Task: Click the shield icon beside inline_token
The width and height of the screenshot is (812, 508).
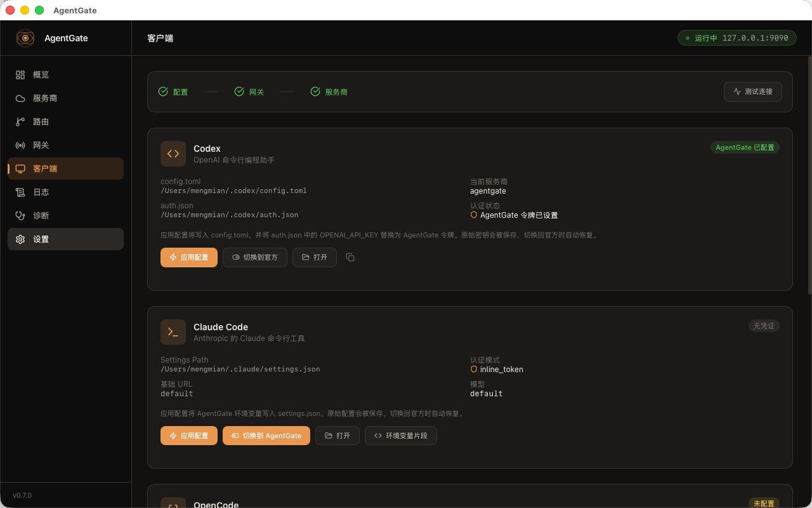Action: (x=474, y=369)
